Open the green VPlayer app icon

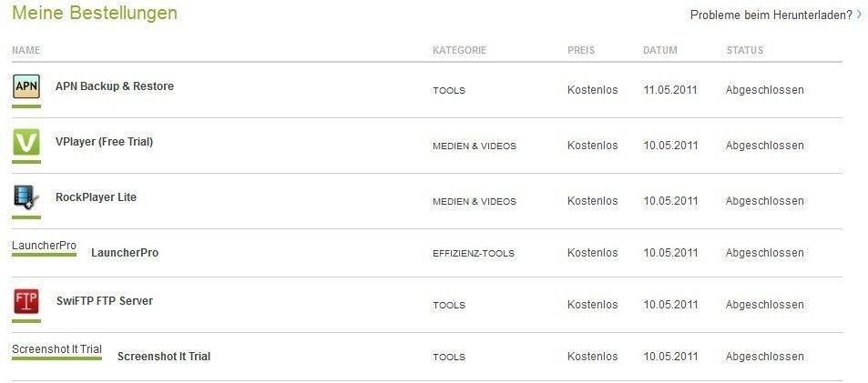coord(26,142)
